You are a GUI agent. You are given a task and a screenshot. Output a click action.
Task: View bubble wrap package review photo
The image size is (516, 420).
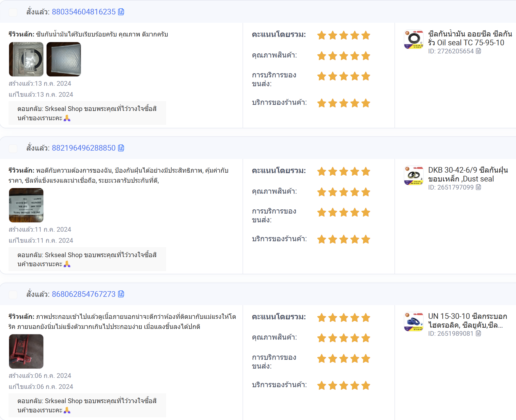pyautogui.click(x=64, y=59)
